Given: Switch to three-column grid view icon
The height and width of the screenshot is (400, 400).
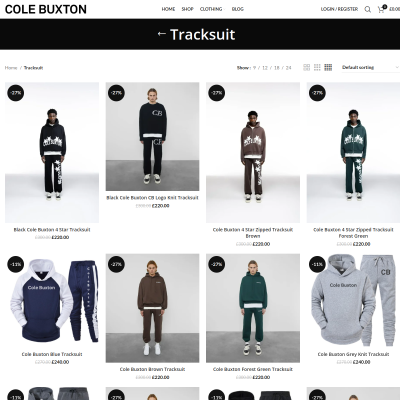Looking at the screenshot, I should click(317, 67).
